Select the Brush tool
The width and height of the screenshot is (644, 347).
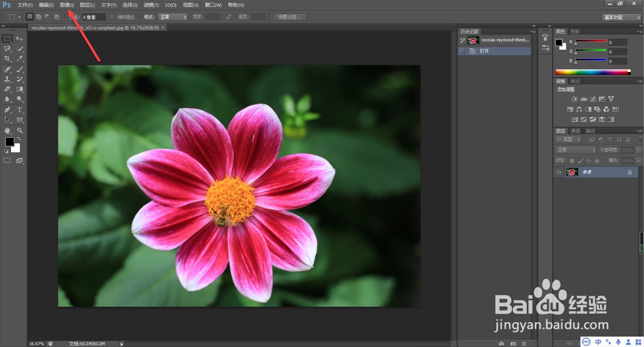[x=19, y=69]
